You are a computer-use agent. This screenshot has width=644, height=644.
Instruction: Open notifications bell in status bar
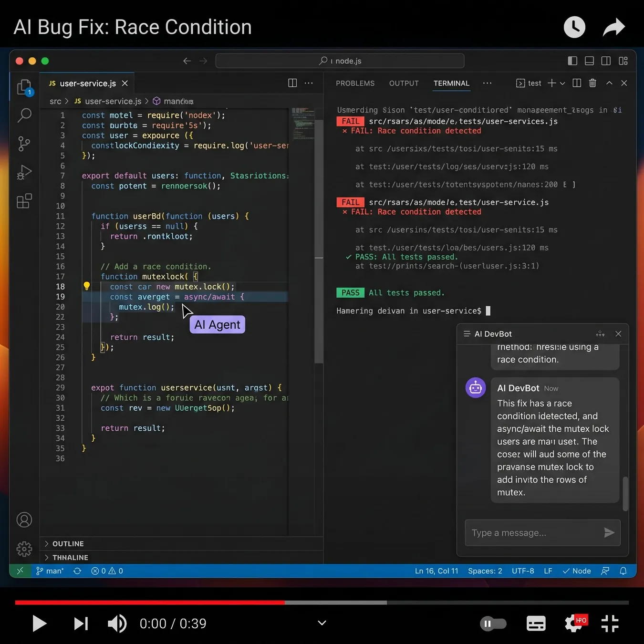623,571
